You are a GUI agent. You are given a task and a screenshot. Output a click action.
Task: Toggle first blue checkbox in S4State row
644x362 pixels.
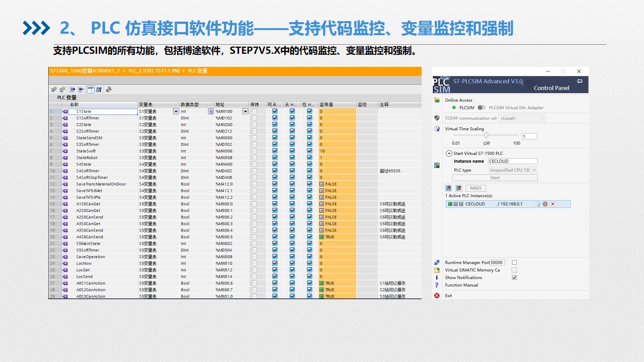pyautogui.click(x=275, y=164)
